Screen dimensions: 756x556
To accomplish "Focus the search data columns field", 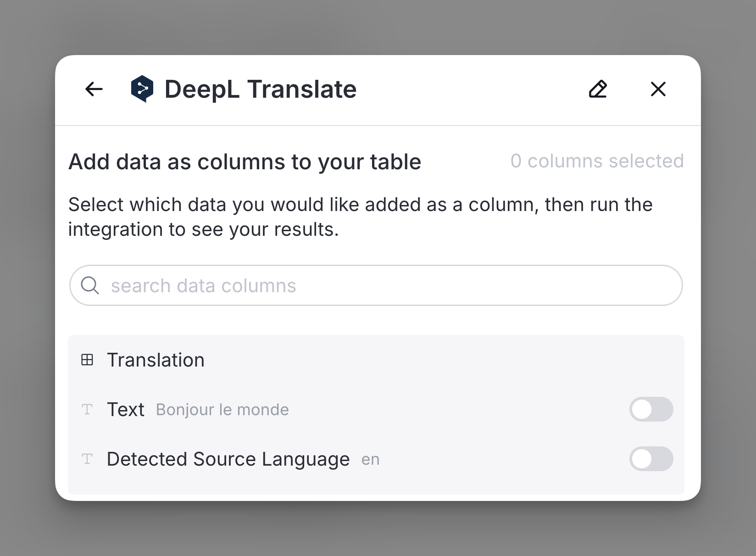I will [x=376, y=285].
